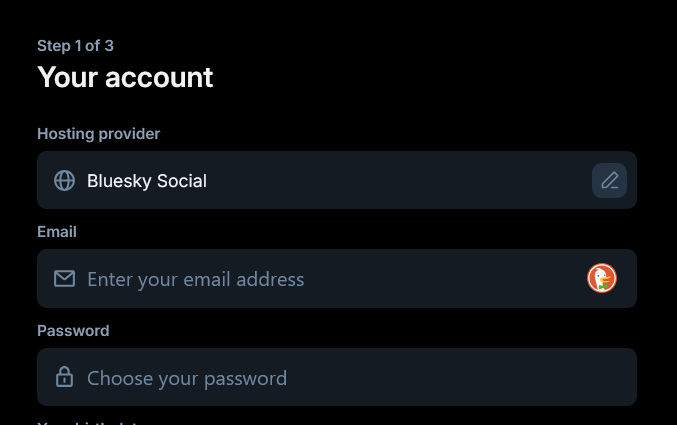
Task: Click the word 'Social' in the provider field
Action: 182,181
